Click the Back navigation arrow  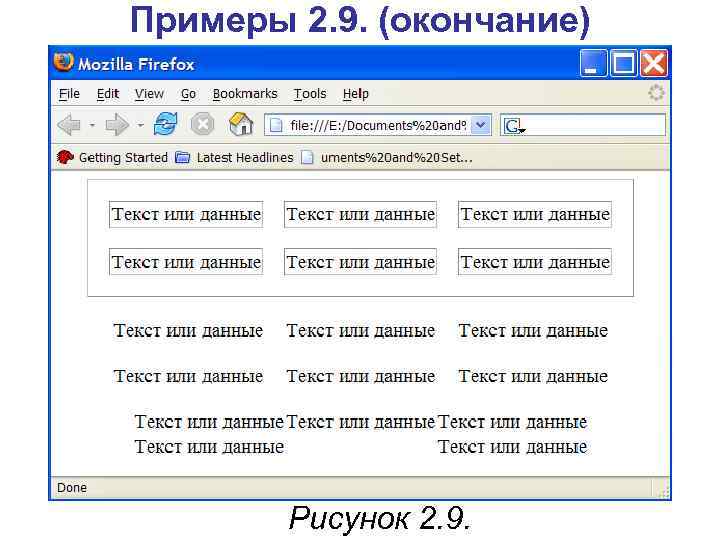[x=69, y=124]
